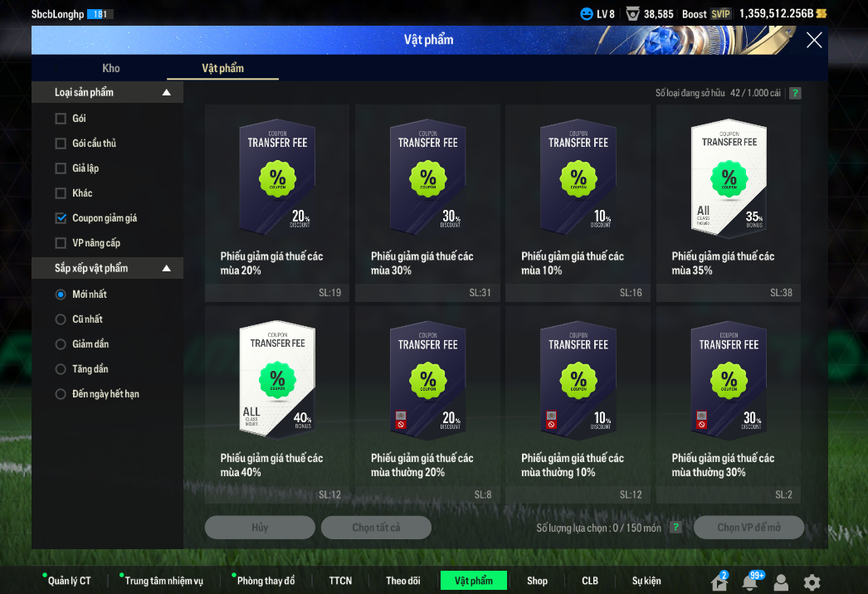This screenshot has width=868, height=594.
Task: Click help icon beside owned item count
Action: [795, 93]
